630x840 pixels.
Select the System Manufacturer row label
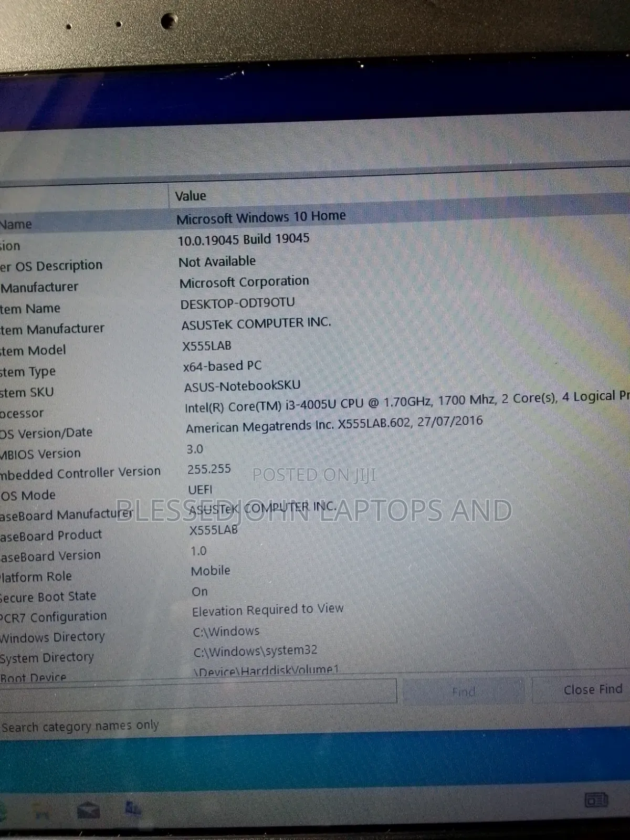(x=52, y=329)
